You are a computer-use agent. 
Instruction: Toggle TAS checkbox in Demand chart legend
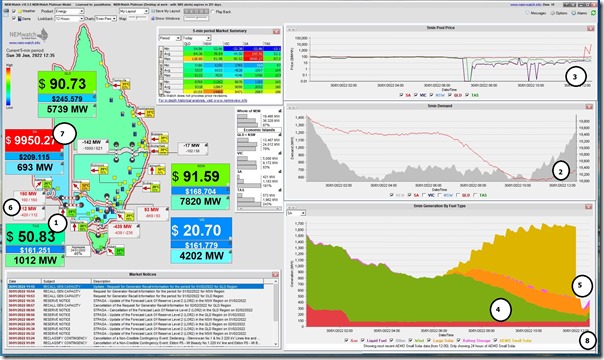[475, 195]
